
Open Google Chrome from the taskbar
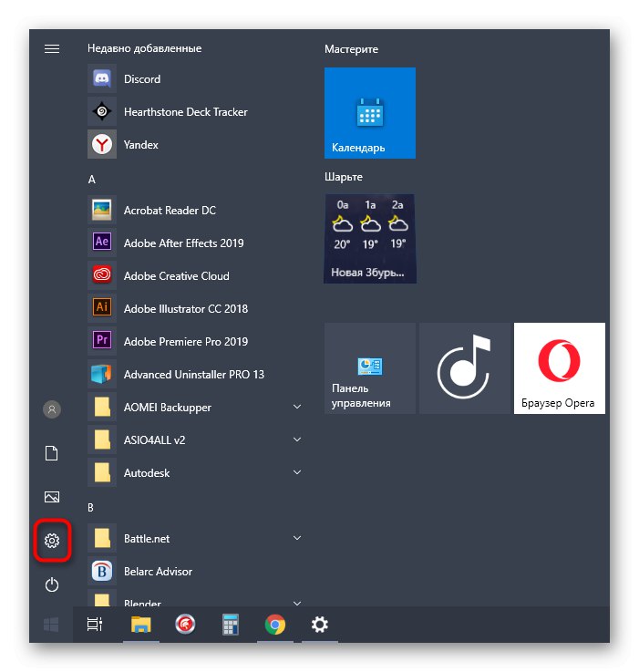pos(275,625)
